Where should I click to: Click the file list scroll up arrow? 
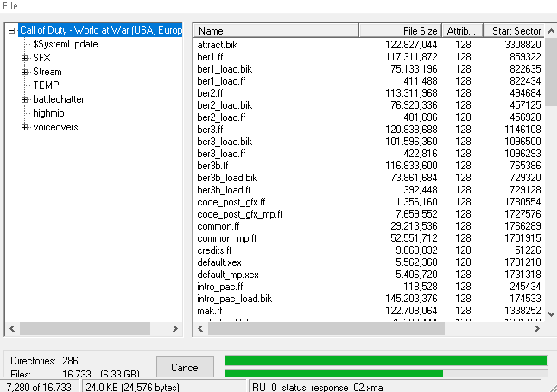[x=551, y=31]
